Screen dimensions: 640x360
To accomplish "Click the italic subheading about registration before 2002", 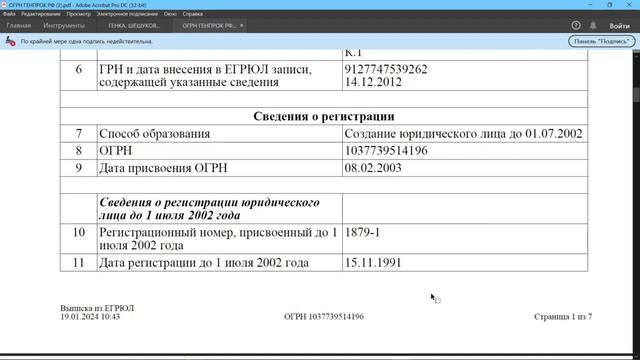I will [x=209, y=209].
